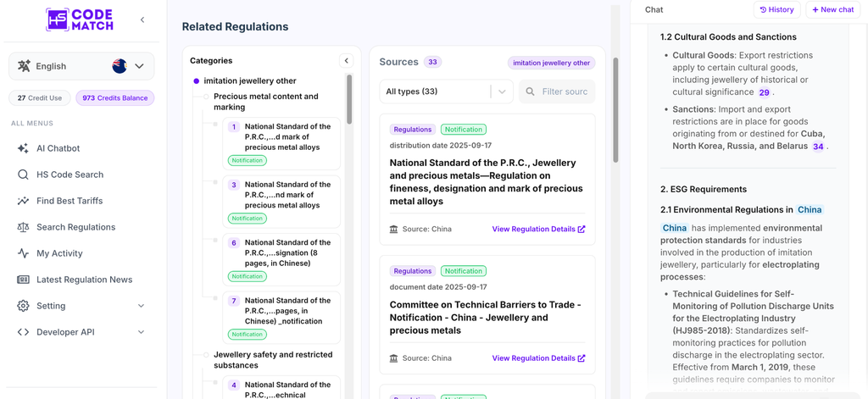Open category item 3 precious metal alloys
The width and height of the screenshot is (868, 399).
coord(281,202)
